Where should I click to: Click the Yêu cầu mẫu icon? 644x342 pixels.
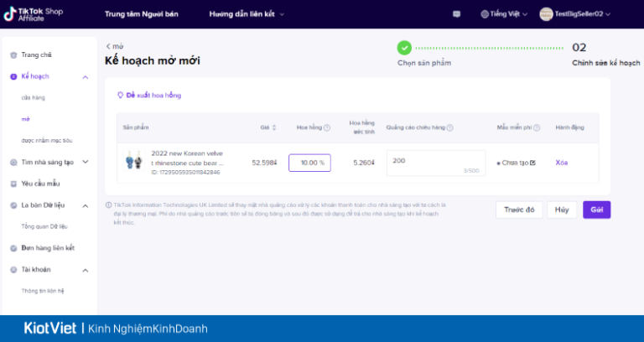(x=13, y=184)
